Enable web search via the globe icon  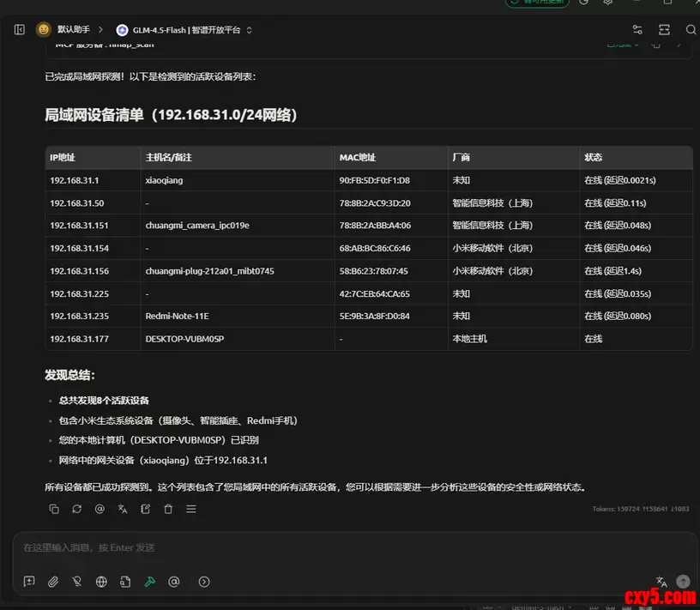point(101,582)
